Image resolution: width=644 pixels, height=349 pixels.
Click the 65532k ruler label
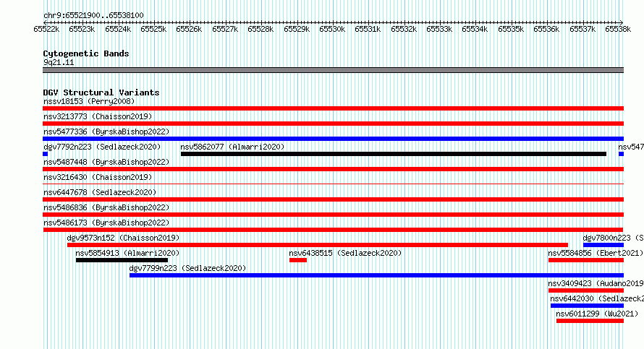point(404,29)
